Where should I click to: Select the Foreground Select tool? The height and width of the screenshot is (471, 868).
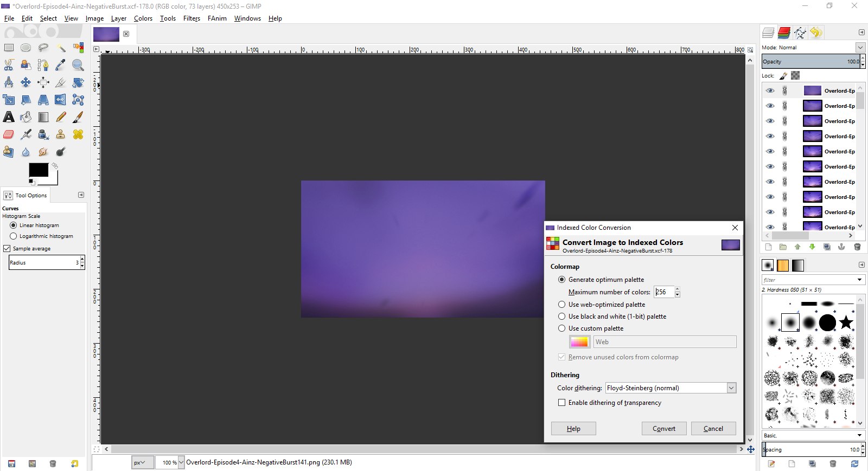26,65
